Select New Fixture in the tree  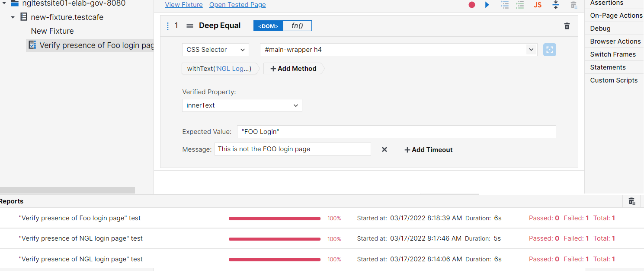pos(52,31)
